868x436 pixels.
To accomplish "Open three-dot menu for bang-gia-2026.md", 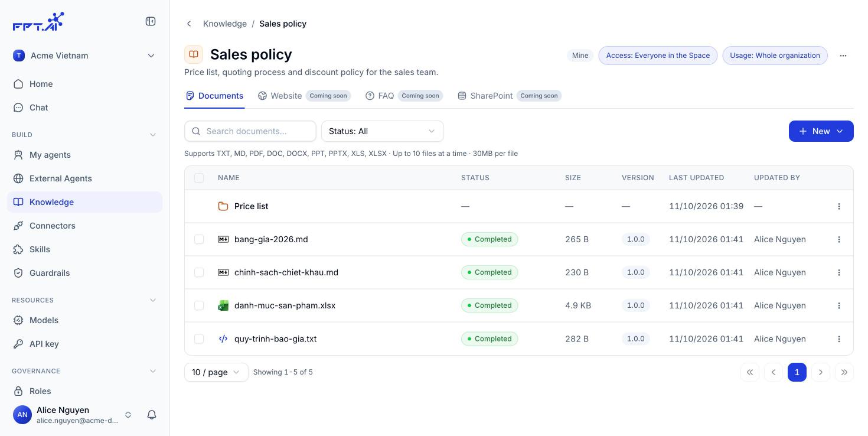I will 839,239.
